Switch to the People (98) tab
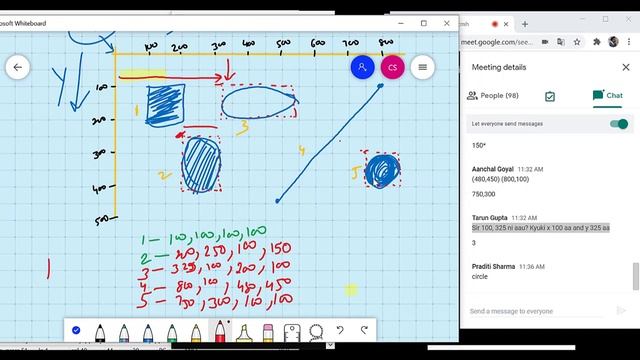 point(493,96)
